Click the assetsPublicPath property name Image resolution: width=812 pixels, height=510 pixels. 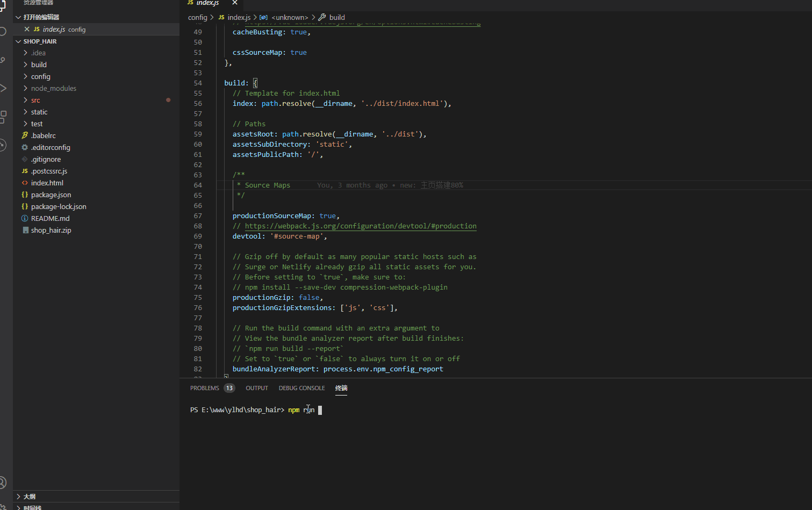(x=265, y=155)
